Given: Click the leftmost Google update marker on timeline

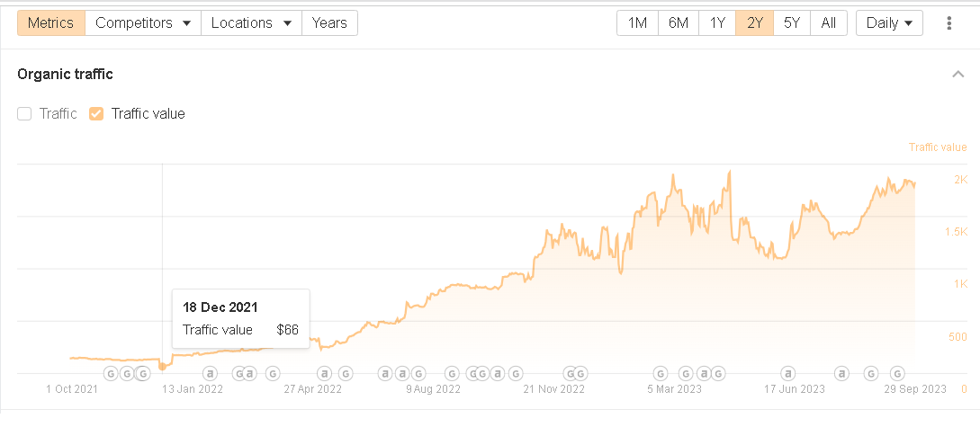Looking at the screenshot, I should pyautogui.click(x=111, y=372).
